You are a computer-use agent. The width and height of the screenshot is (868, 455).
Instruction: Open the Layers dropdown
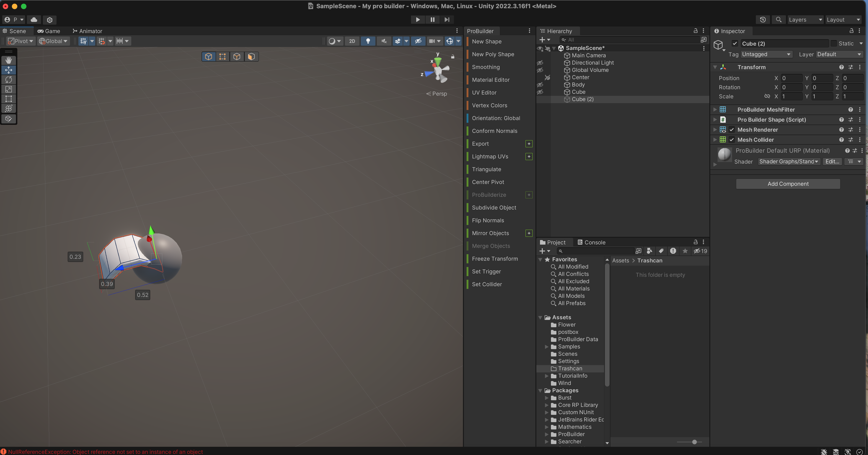[805, 20]
